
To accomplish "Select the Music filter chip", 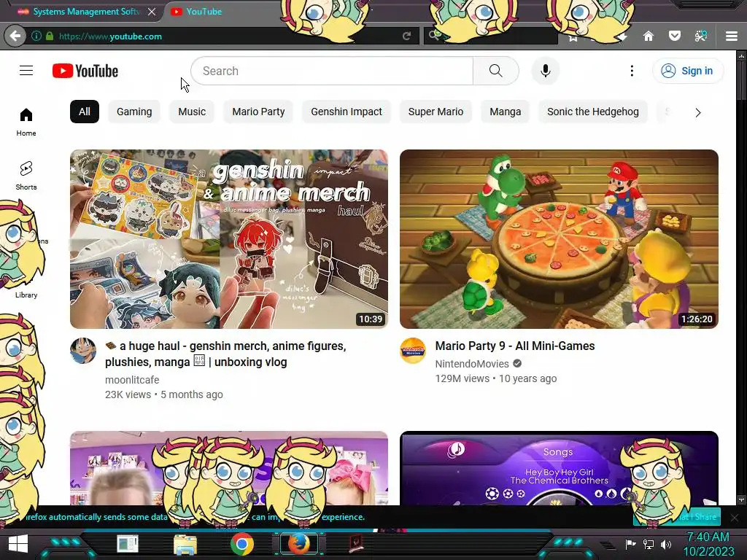I will [192, 112].
